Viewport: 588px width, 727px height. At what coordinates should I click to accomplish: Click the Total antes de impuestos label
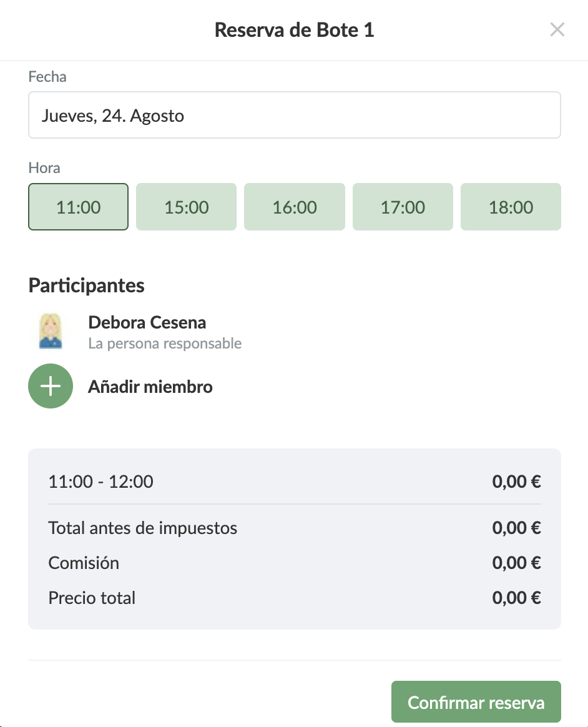click(x=143, y=528)
